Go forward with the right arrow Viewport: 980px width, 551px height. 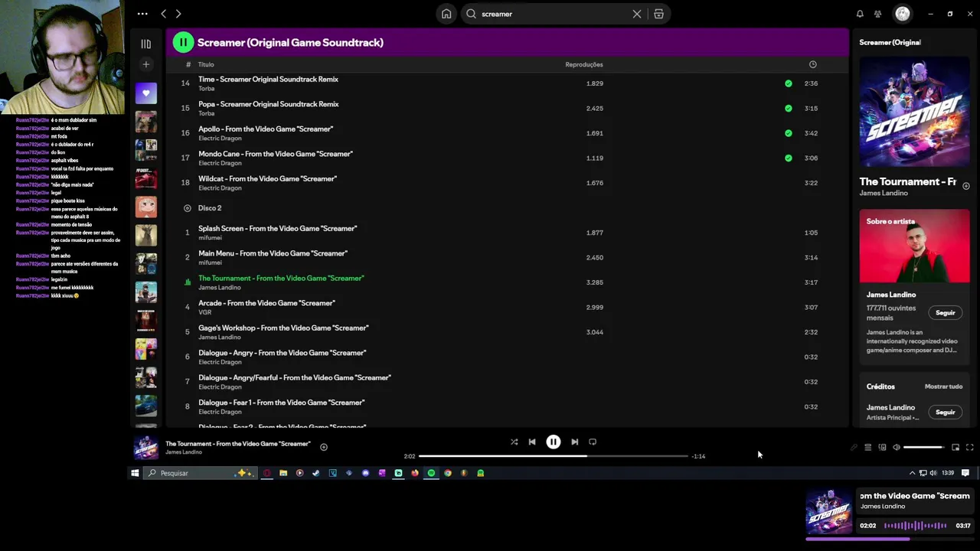tap(178, 14)
